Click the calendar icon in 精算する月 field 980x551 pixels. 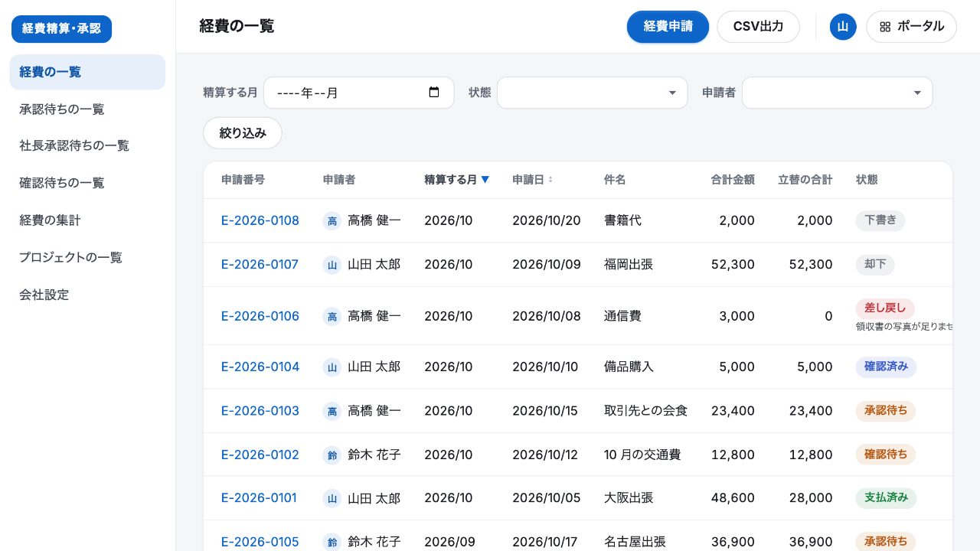click(x=434, y=93)
